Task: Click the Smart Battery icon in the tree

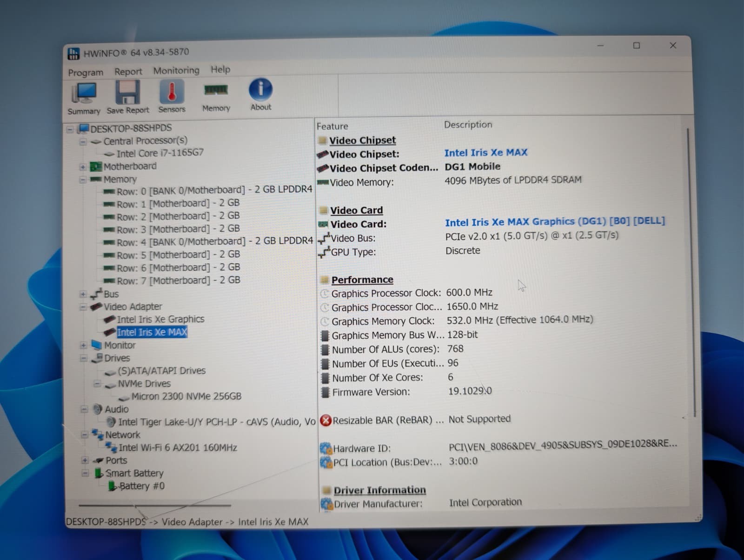Action: point(99,473)
